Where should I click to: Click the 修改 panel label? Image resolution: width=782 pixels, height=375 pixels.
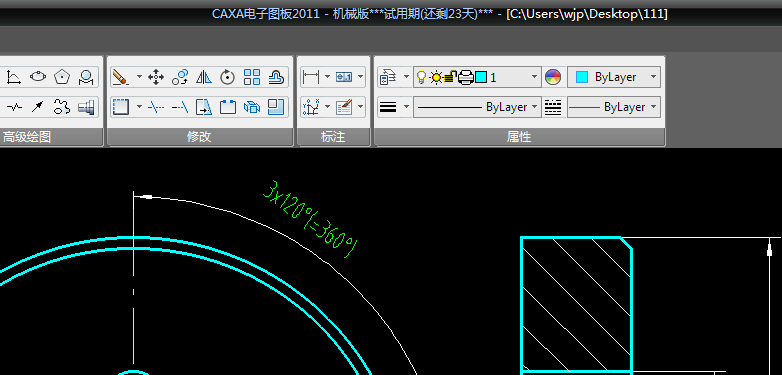pyautogui.click(x=199, y=137)
